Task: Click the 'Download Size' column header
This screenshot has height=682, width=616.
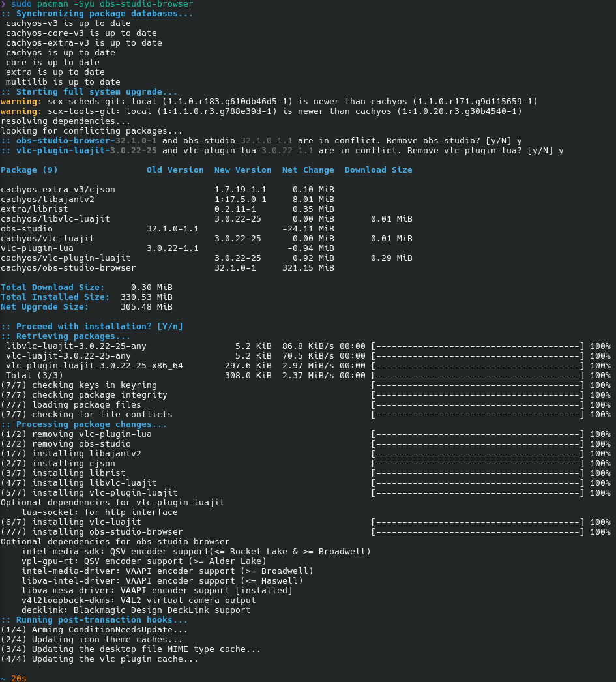Action: coord(379,170)
